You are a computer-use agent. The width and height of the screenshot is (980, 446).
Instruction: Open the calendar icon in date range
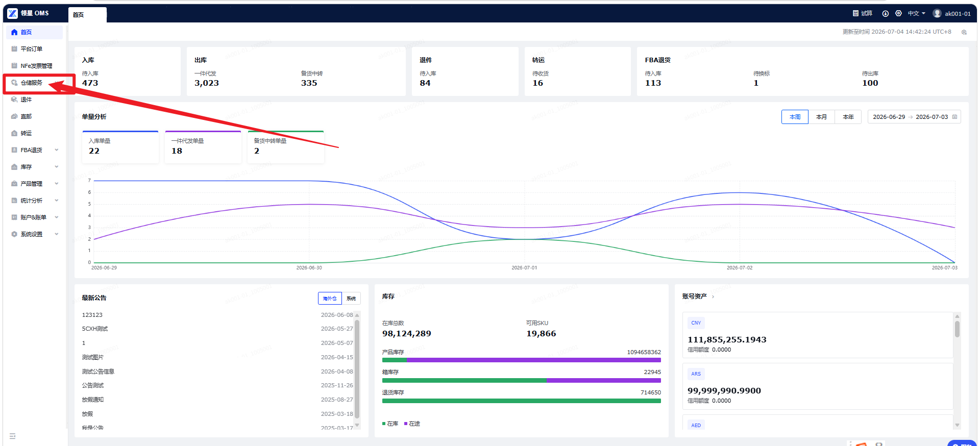pos(955,117)
